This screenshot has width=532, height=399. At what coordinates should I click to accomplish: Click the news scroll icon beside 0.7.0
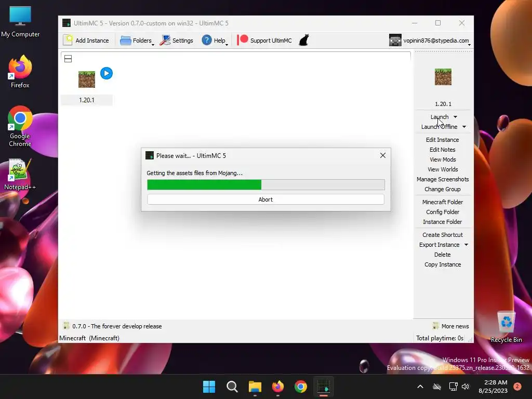[66, 326]
